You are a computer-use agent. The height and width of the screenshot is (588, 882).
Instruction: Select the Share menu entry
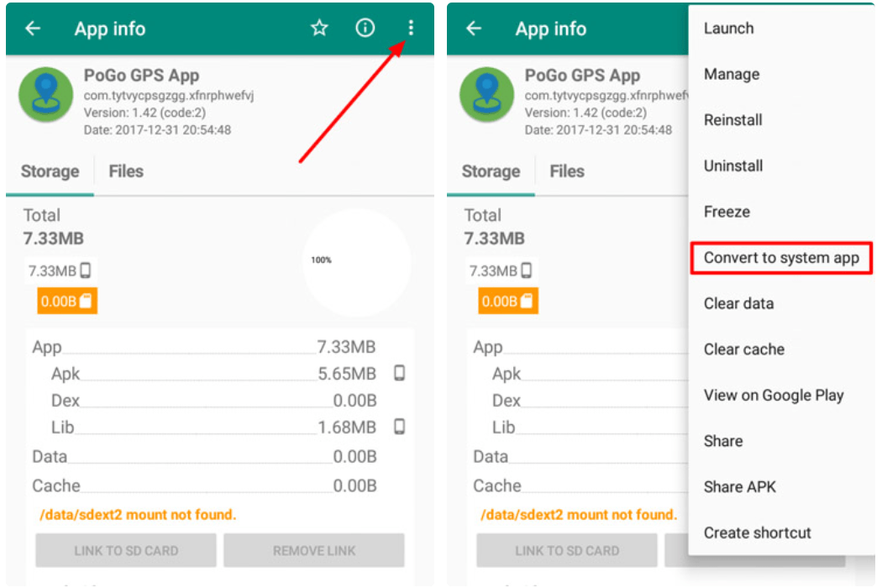[780, 441]
